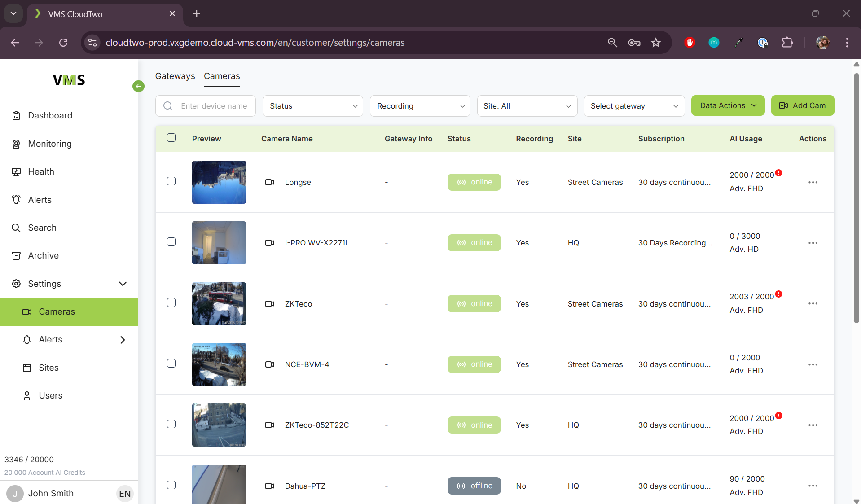
Task: Switch to the Gateways tab
Action: [175, 76]
